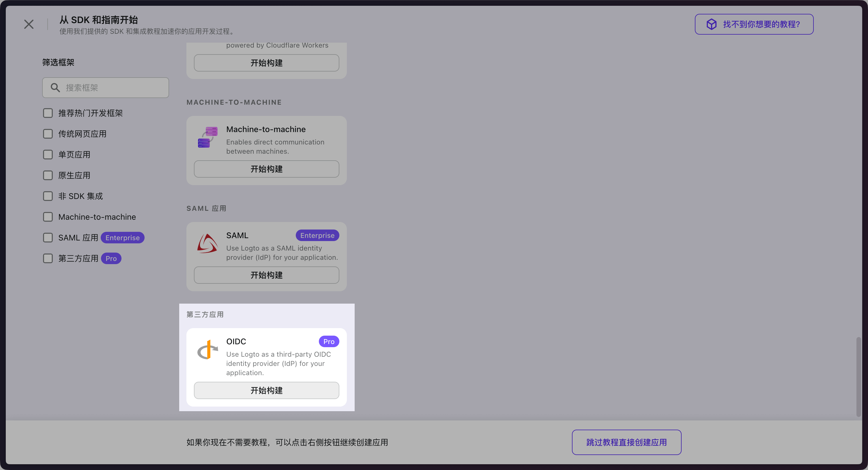Enable the 推荐热门开发框架 filter
This screenshot has width=868, height=470.
[x=48, y=113]
